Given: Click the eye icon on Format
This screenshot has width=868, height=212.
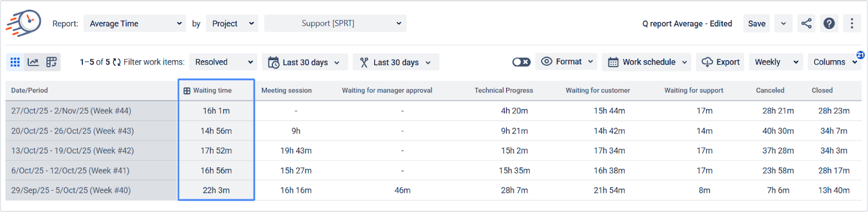Looking at the screenshot, I should (547, 62).
